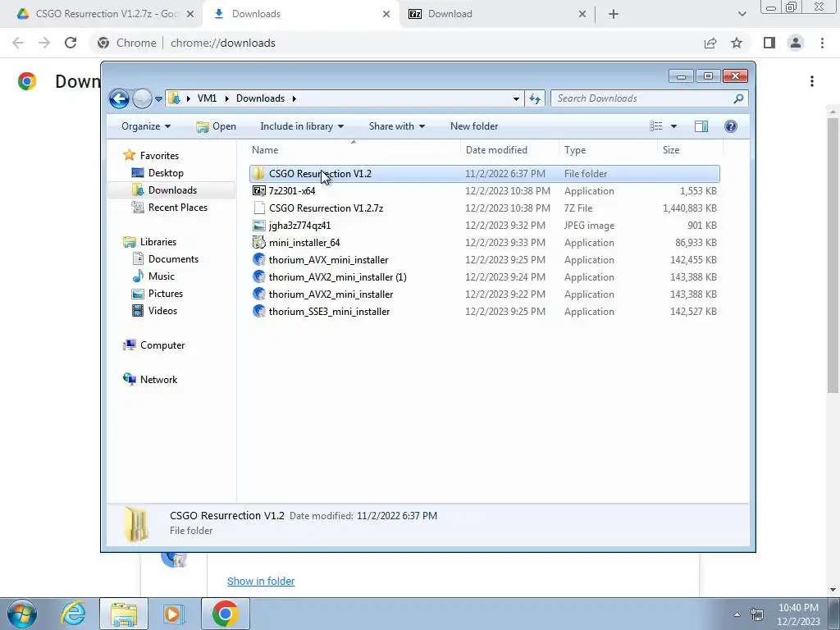Click the Open button in Explorer toolbar
The image size is (840, 630).
[x=217, y=126]
